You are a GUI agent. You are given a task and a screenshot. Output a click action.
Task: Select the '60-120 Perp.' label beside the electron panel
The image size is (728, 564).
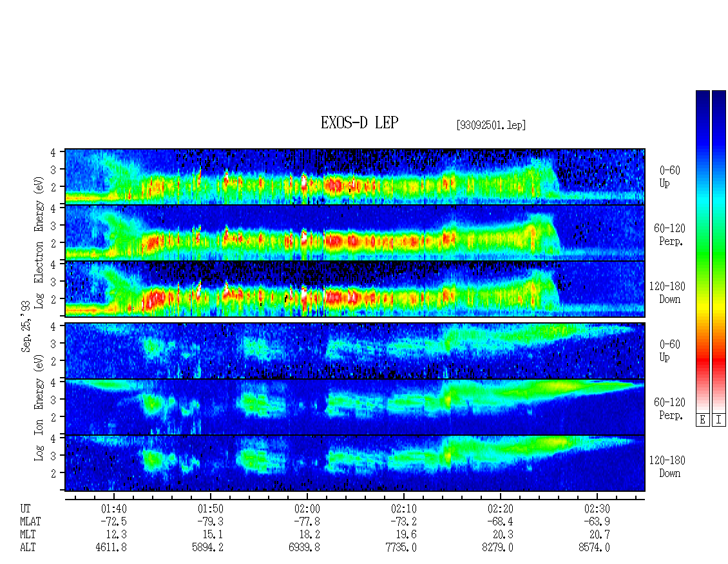click(669, 235)
